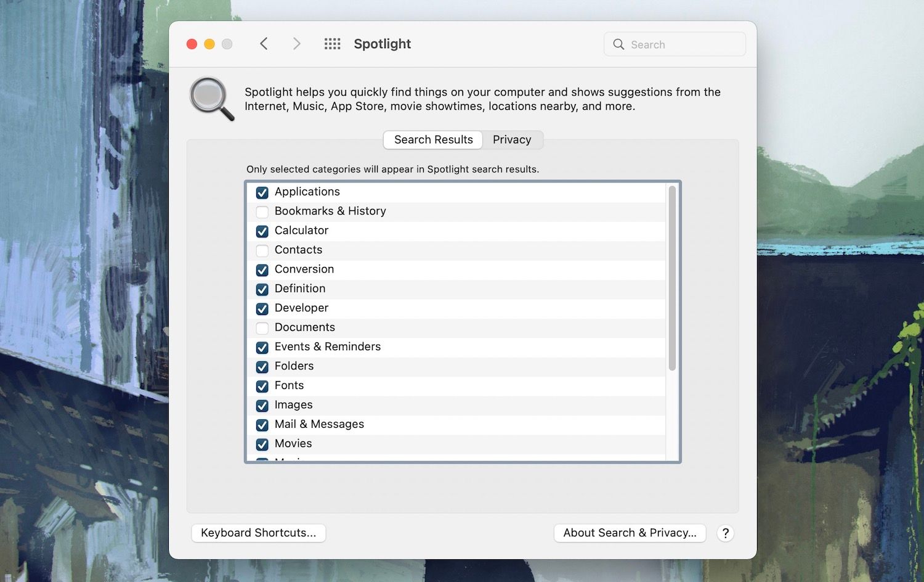Viewport: 924px width, 582px height.
Task: Select the Mail & Messages label
Action: (319, 424)
